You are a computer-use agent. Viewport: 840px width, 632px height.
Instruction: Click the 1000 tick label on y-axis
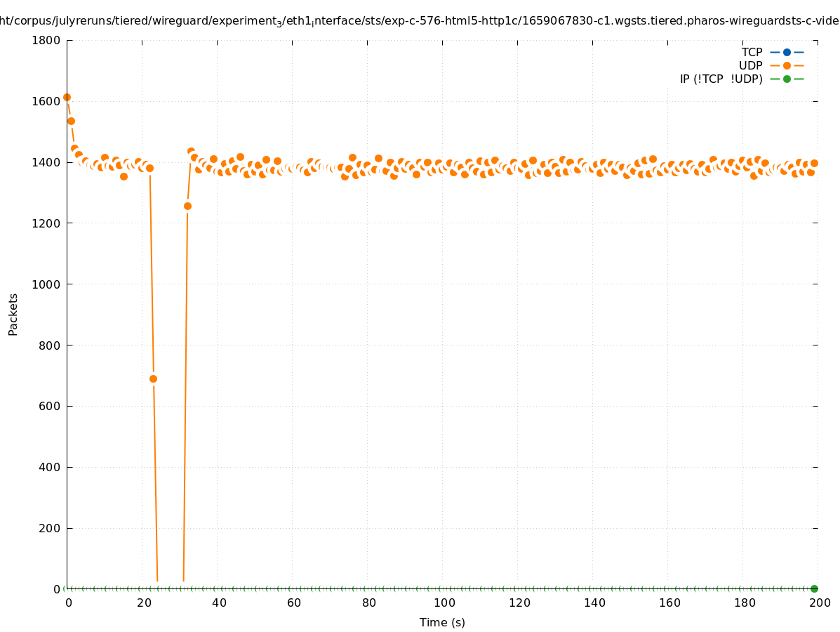pos(46,284)
